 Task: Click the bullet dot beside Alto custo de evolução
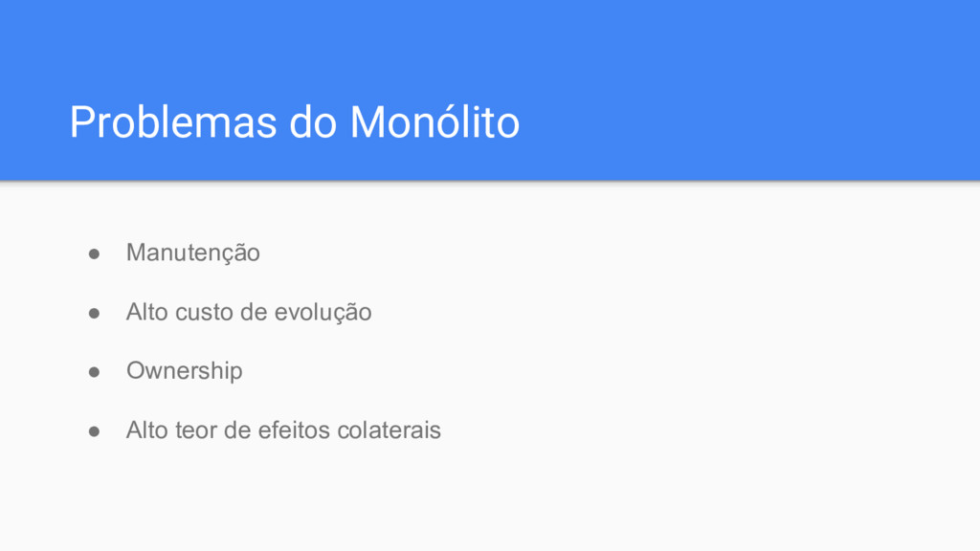[x=95, y=313]
